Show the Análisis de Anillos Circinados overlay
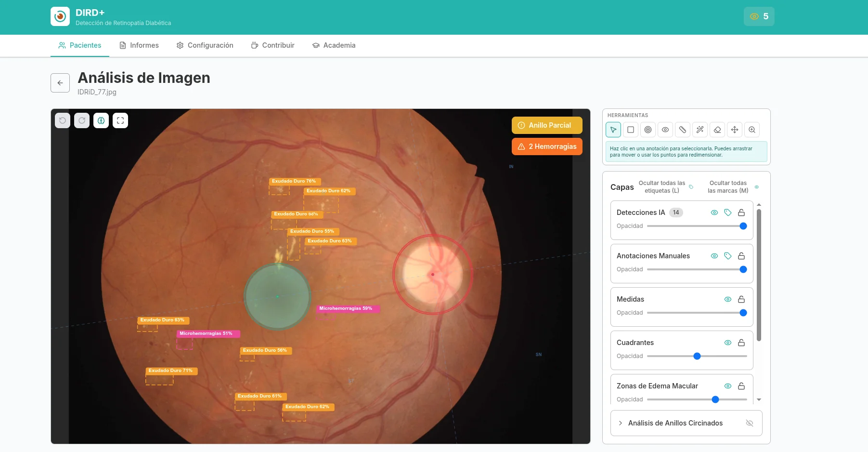Image resolution: width=868 pixels, height=452 pixels. coord(750,423)
